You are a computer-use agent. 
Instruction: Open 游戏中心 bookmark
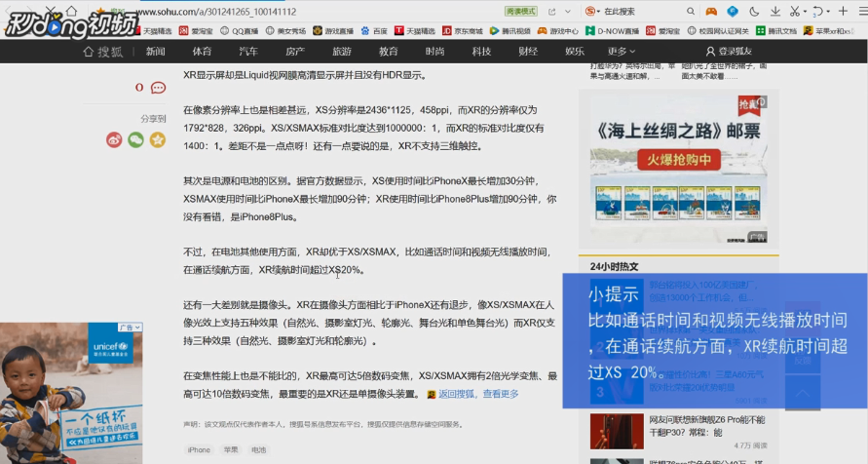pos(558,31)
